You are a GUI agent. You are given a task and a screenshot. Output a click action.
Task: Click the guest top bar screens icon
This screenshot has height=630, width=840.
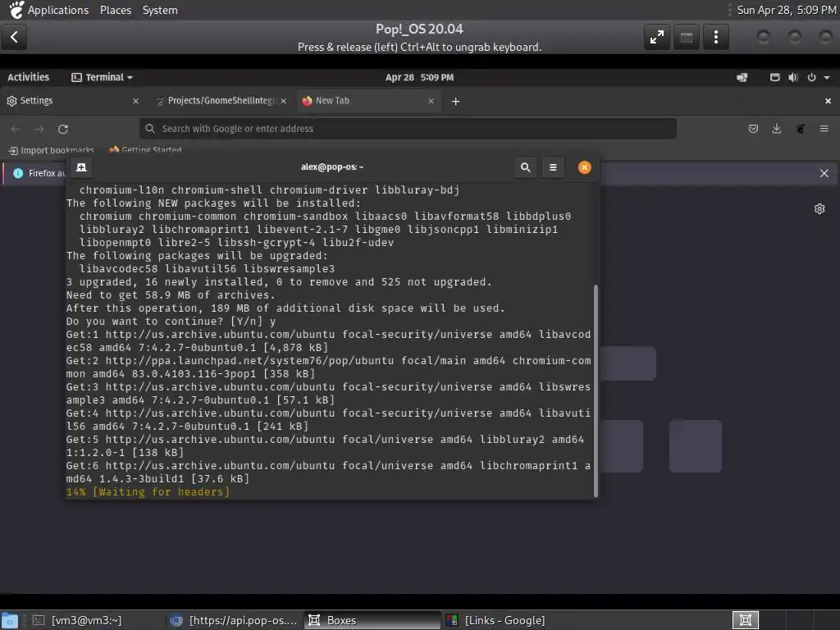coord(742,78)
